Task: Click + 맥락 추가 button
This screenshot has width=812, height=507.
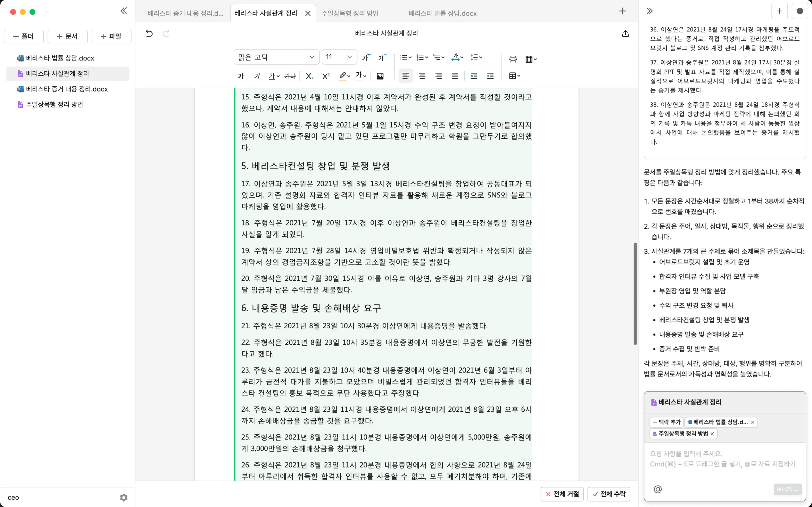Action: 666,422
